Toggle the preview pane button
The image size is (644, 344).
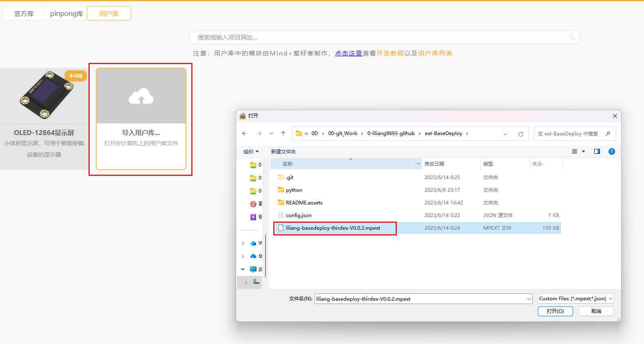597,151
